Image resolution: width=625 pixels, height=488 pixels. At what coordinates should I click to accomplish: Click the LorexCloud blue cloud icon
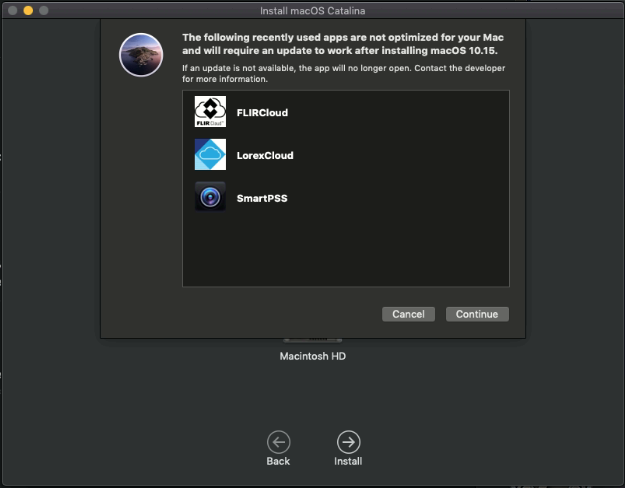(x=210, y=155)
